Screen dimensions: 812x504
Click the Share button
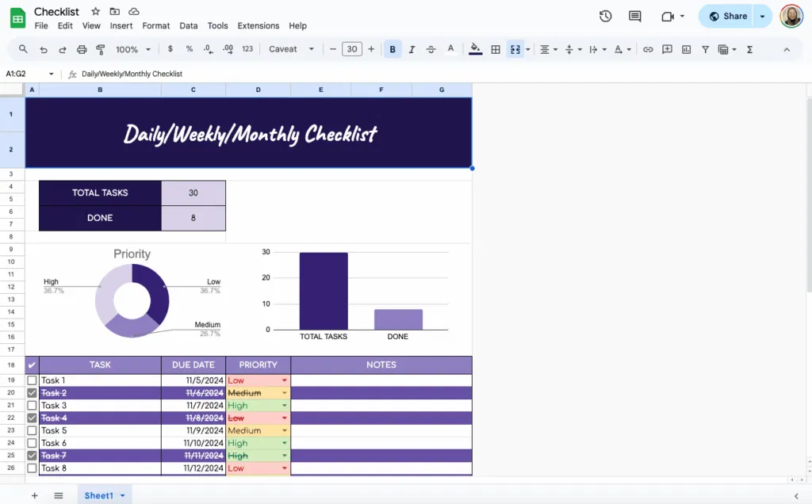point(728,16)
